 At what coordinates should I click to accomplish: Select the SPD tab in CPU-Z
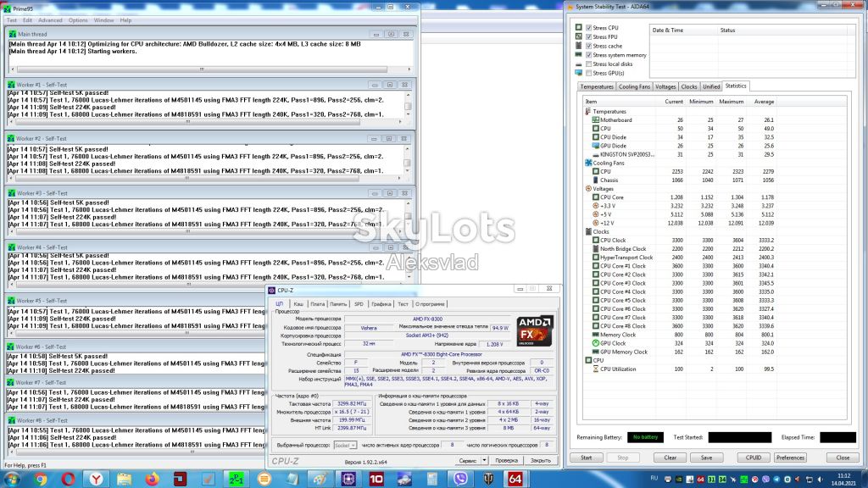point(359,304)
